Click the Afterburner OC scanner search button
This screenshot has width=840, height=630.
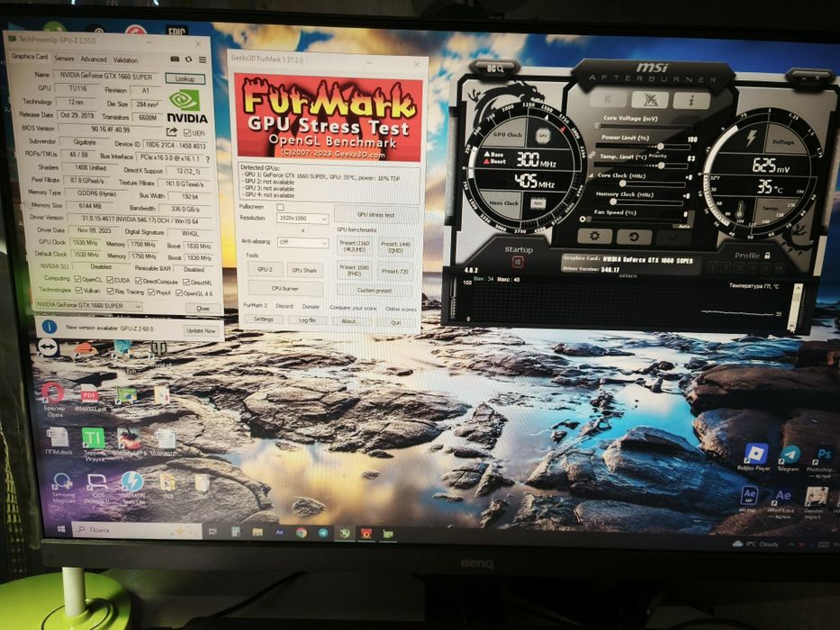click(495, 68)
